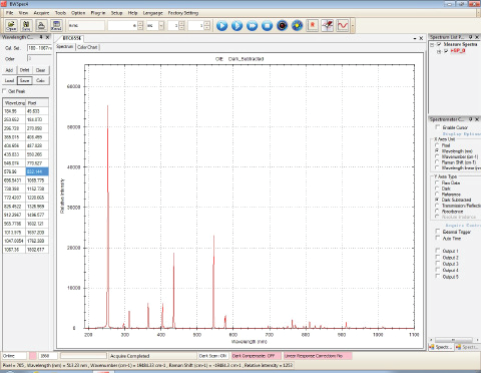This screenshot has width=481, height=373.
Task: Click the Calc button in wavelength panel
Action: click(40, 81)
